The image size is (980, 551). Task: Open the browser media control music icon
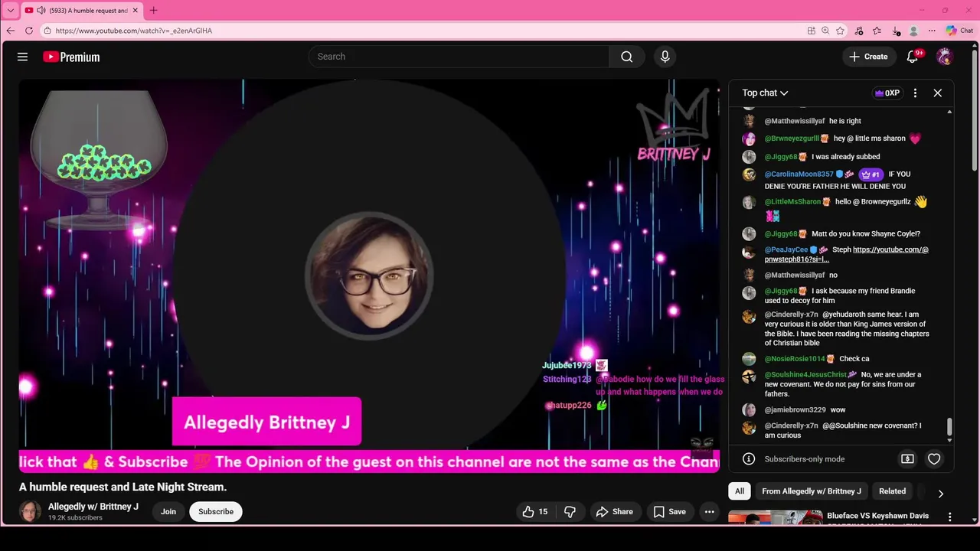[859, 31]
